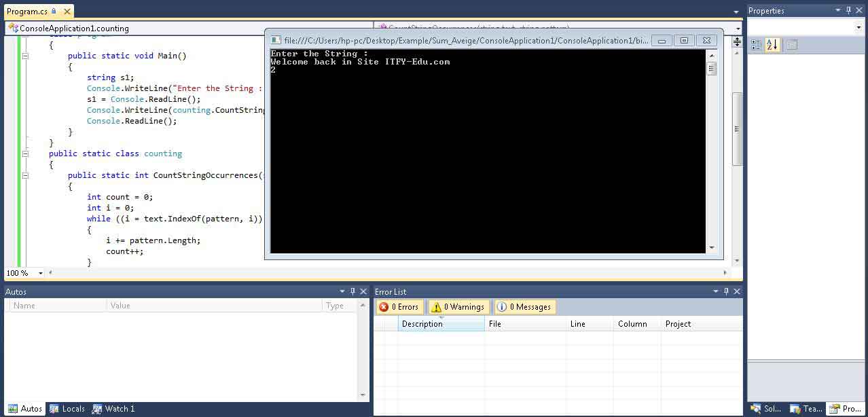This screenshot has width=868, height=417.
Task: Toggle the 0 Messages filter
Action: pyautogui.click(x=524, y=307)
